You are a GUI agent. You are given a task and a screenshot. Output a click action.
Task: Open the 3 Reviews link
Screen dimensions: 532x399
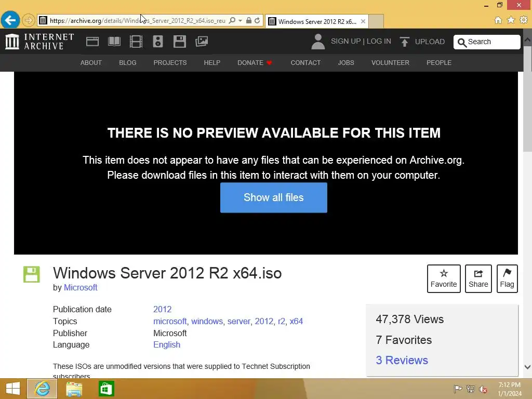pos(402,360)
